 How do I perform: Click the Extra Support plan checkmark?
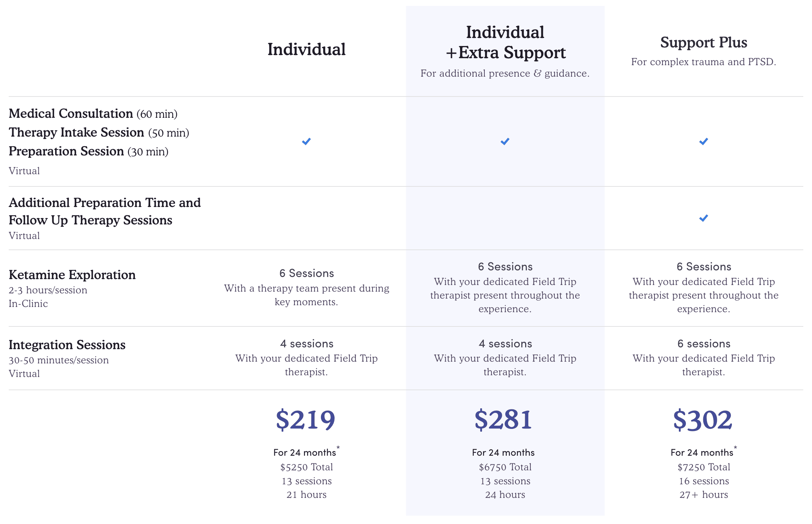click(x=505, y=141)
